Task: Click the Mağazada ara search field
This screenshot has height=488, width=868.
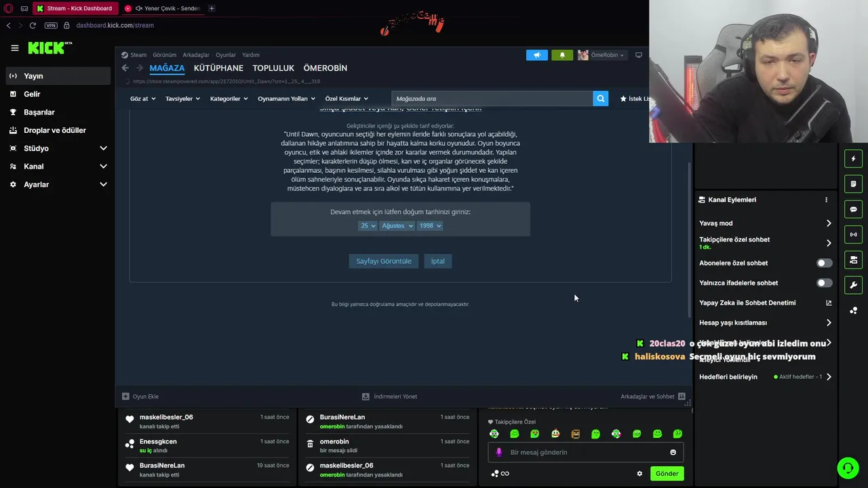Action: click(x=492, y=98)
